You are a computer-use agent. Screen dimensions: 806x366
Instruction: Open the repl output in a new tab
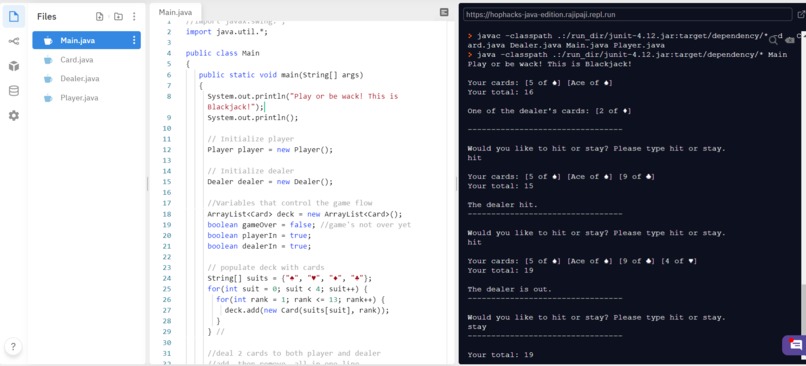[800, 14]
